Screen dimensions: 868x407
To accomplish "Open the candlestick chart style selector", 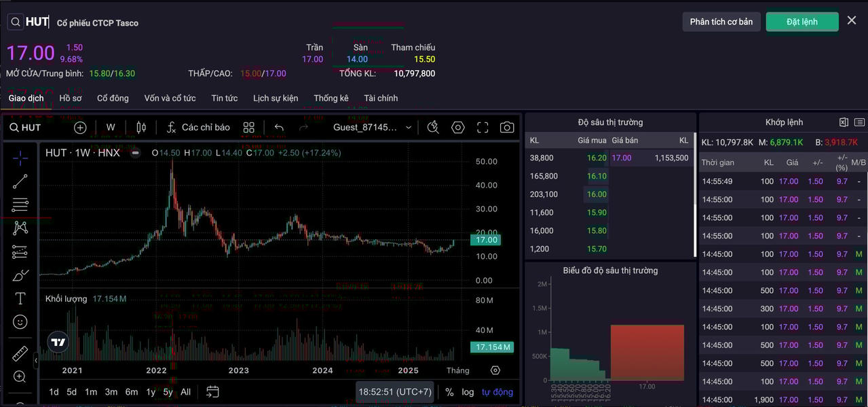I will pos(141,128).
